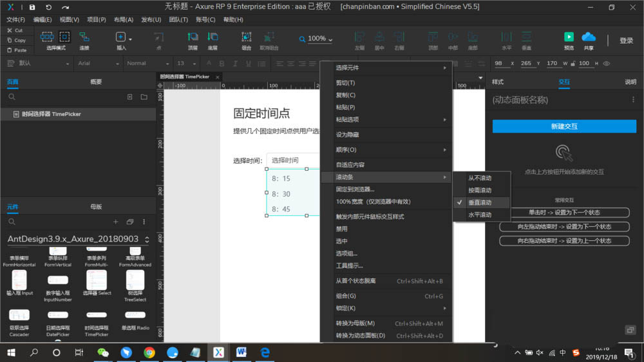Click the Paste toolbar item
The image size is (644, 362).
coord(17,50)
